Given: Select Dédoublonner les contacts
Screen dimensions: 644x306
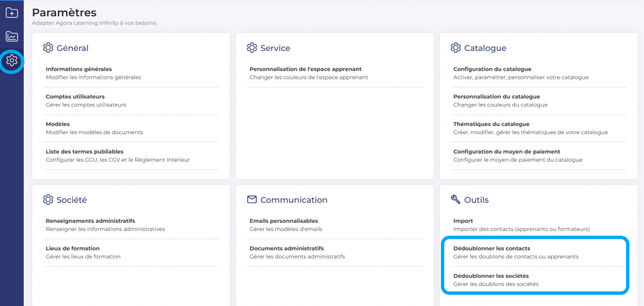Looking at the screenshot, I should click(540, 252).
